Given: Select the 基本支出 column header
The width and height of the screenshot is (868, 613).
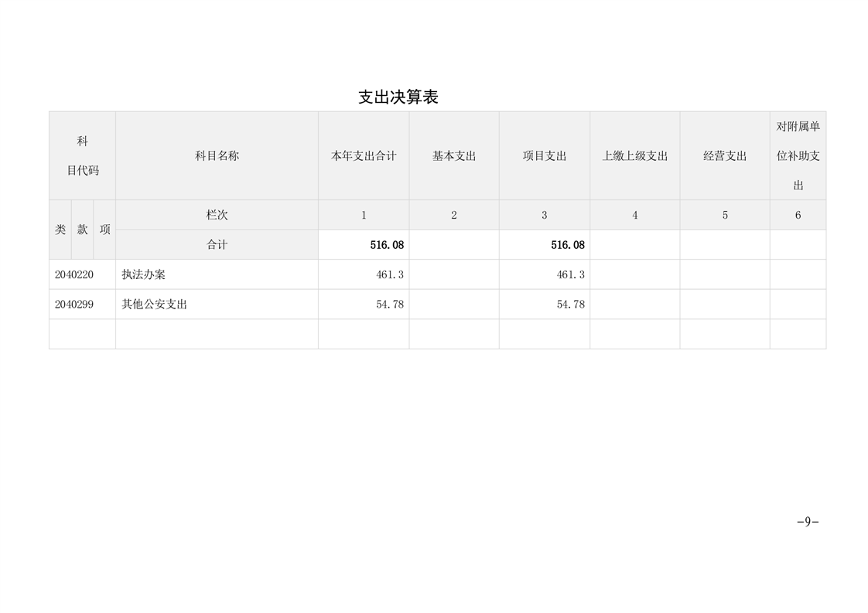Looking at the screenshot, I should (x=454, y=156).
